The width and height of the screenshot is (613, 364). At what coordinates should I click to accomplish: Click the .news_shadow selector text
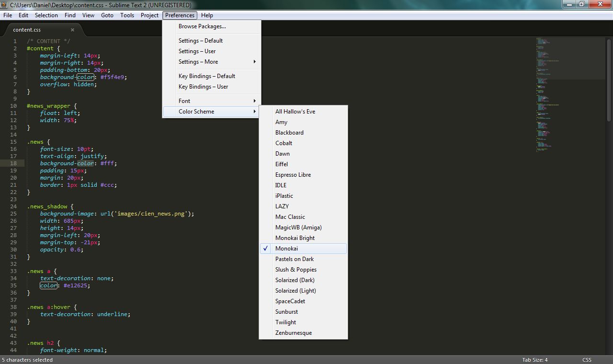click(x=47, y=206)
